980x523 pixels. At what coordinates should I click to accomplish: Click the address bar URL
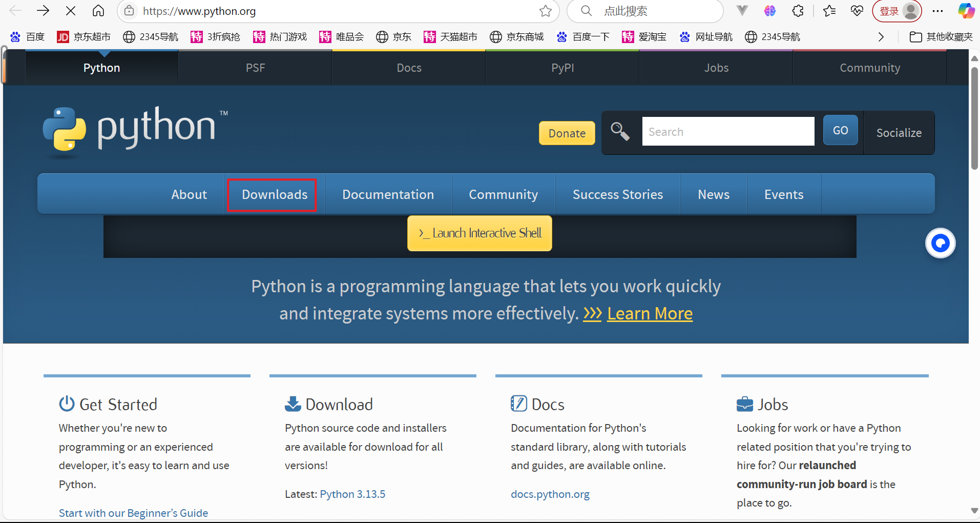(x=199, y=11)
